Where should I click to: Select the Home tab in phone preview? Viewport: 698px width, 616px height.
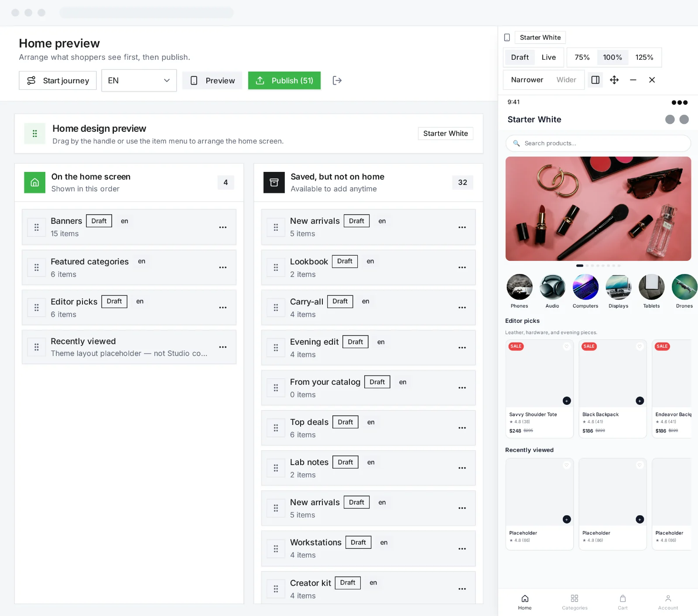[525, 602]
